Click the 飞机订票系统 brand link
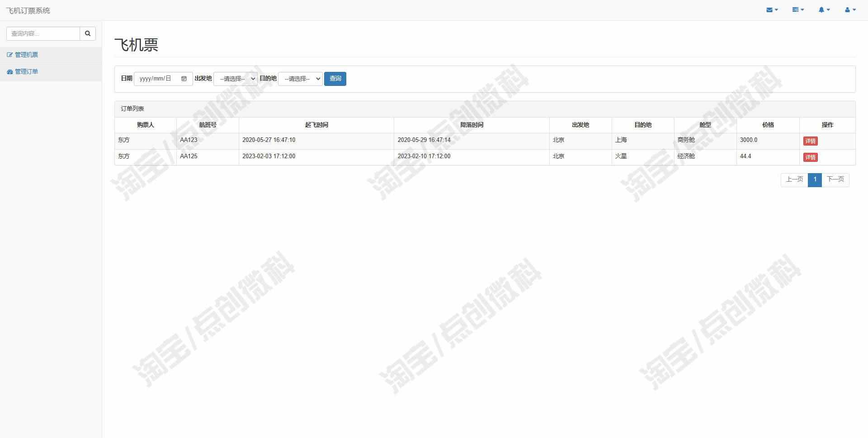 tap(28, 10)
